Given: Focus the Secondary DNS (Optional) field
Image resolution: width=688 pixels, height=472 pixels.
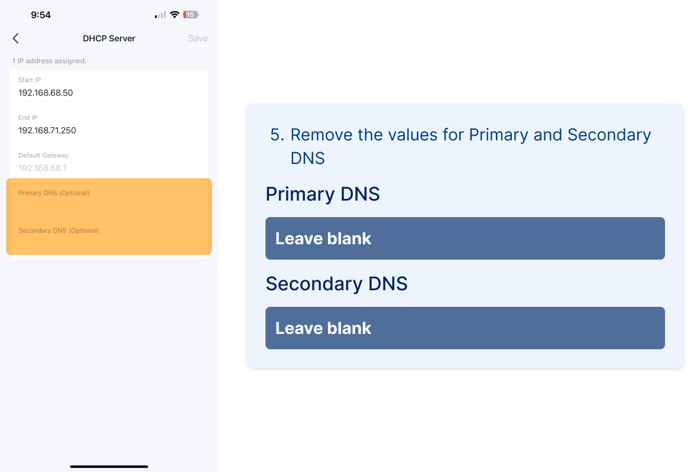Looking at the screenshot, I should pyautogui.click(x=108, y=234).
